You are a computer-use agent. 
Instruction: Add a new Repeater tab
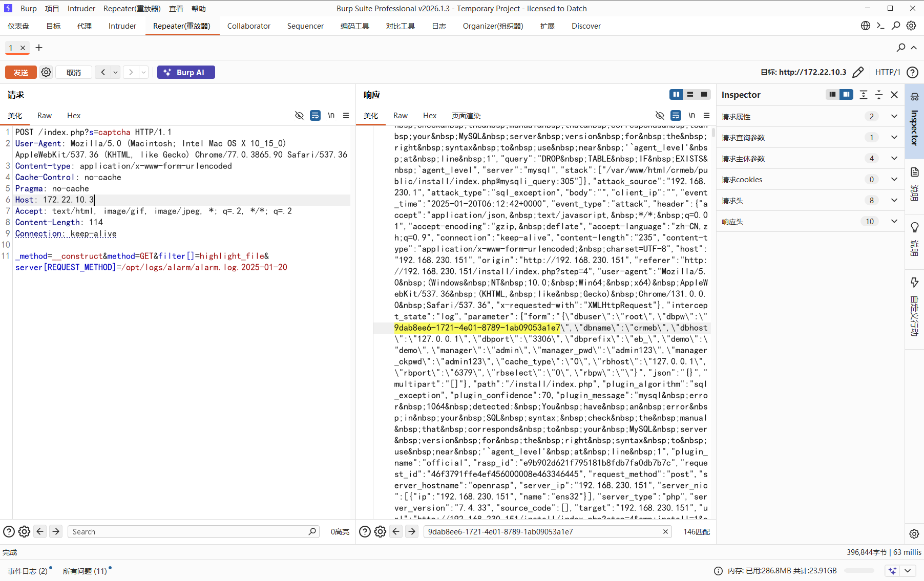(x=39, y=48)
